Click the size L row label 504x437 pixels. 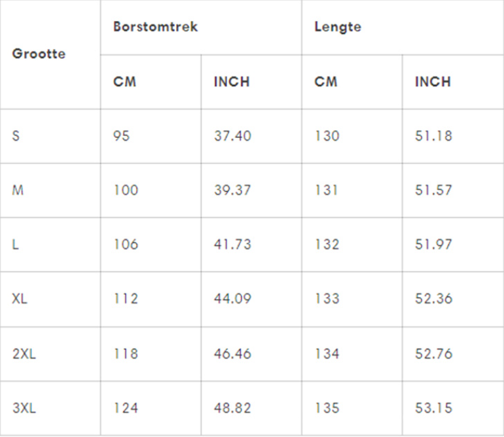coord(15,245)
